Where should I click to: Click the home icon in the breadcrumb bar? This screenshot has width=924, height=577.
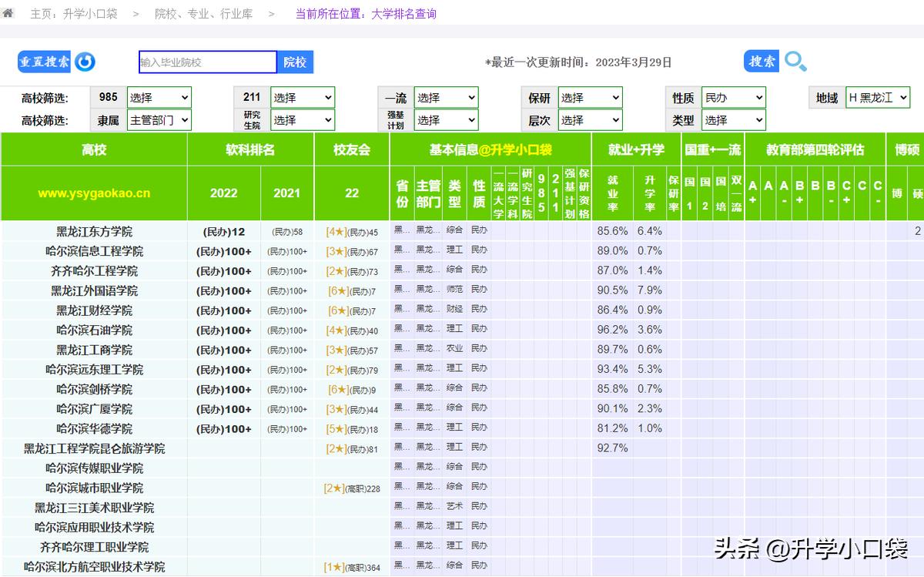pos(9,12)
